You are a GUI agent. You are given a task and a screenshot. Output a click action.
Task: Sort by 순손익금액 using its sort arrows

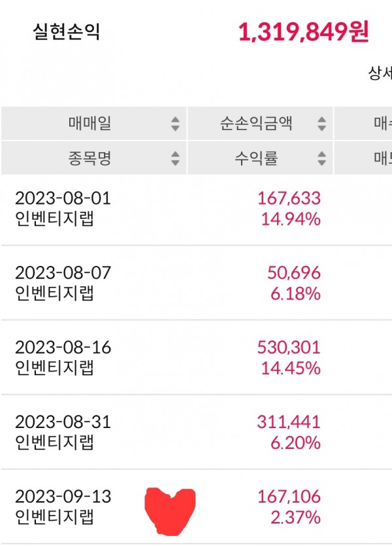321,123
